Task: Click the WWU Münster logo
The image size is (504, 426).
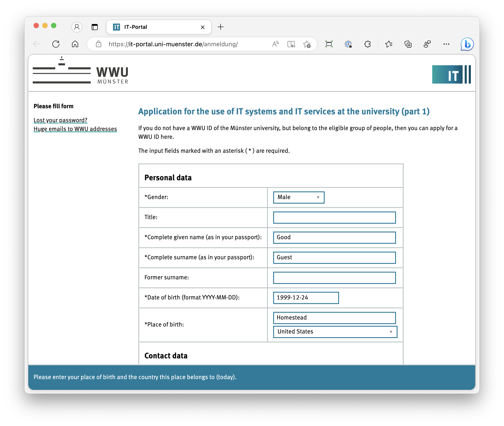Action: pos(81,72)
